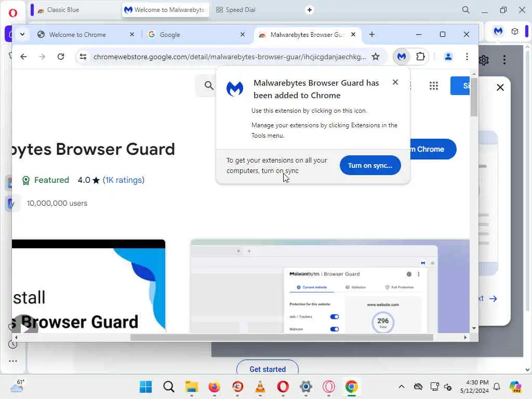Show hidden system tray icons

402,387
